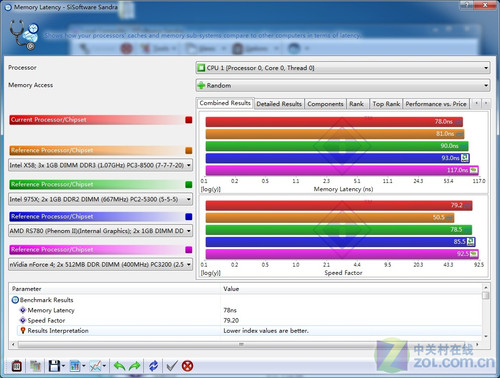Screen dimensions: 500x378
Task: Open the line graph icon's dropdown arrow
Action: click(104, 366)
